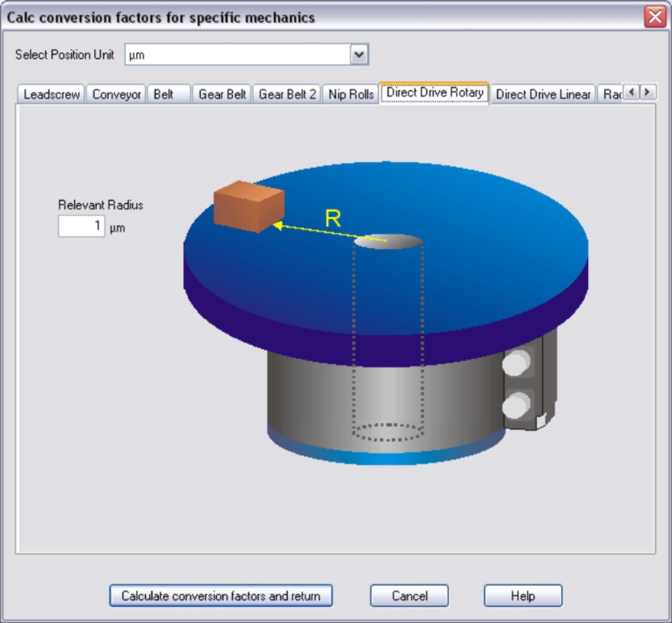Switch to the Nip Rolls tab
Image resolution: width=672 pixels, height=623 pixels.
(351, 94)
